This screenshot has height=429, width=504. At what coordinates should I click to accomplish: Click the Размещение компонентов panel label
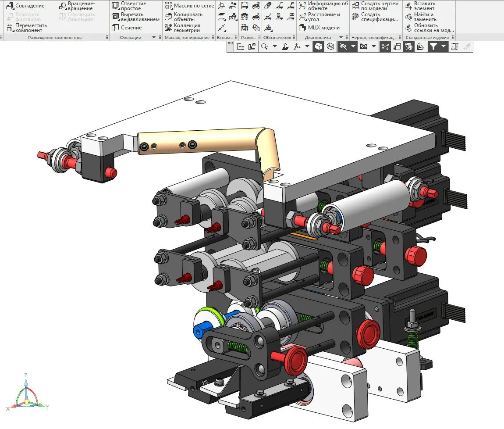click(55, 38)
